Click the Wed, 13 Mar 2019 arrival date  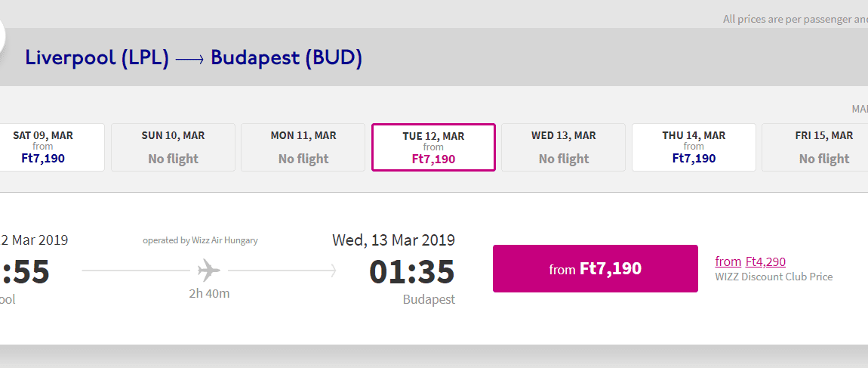click(x=393, y=240)
